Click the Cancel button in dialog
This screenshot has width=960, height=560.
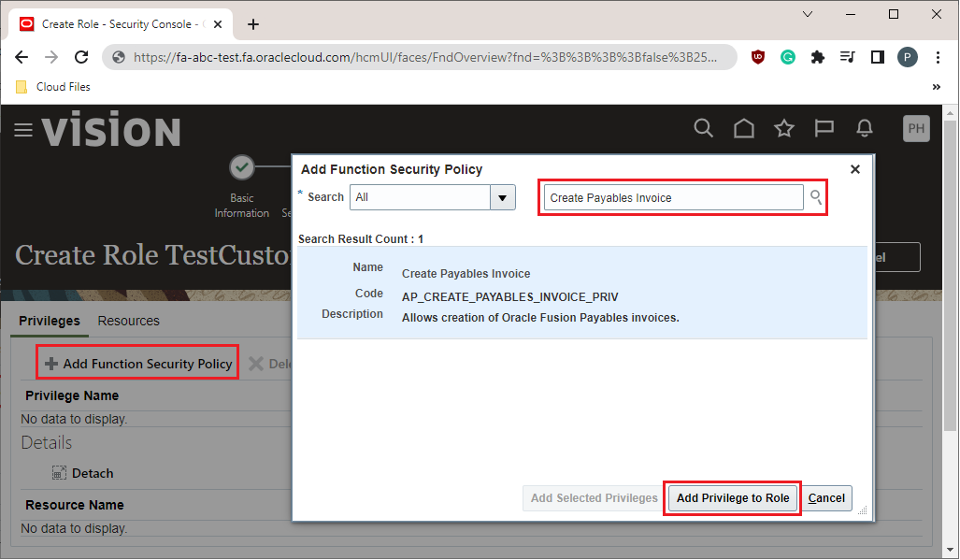[826, 498]
